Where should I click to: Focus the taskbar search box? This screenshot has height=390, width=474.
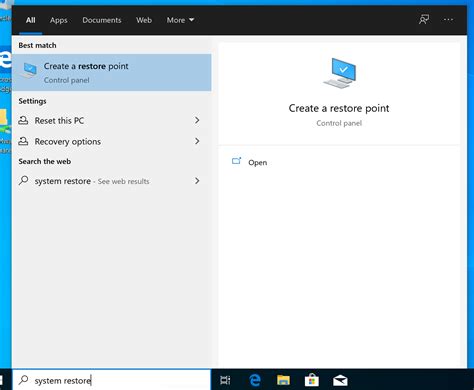pyautogui.click(x=112, y=380)
